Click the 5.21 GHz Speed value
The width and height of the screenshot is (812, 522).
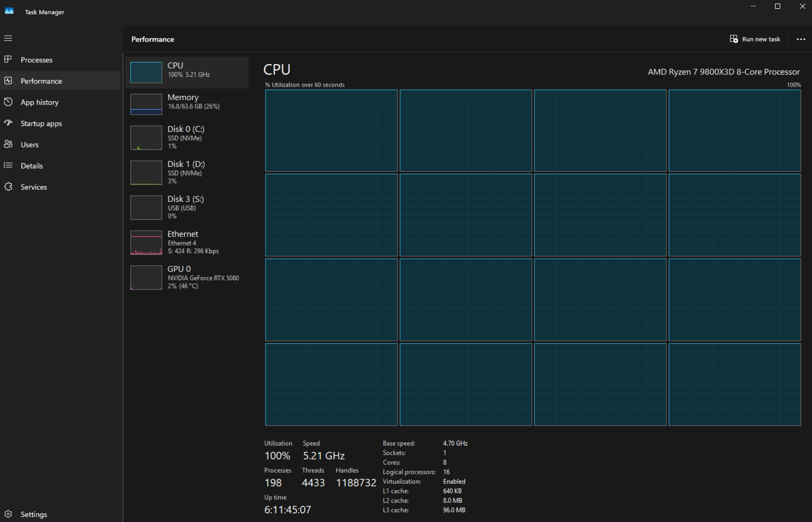tap(324, 456)
